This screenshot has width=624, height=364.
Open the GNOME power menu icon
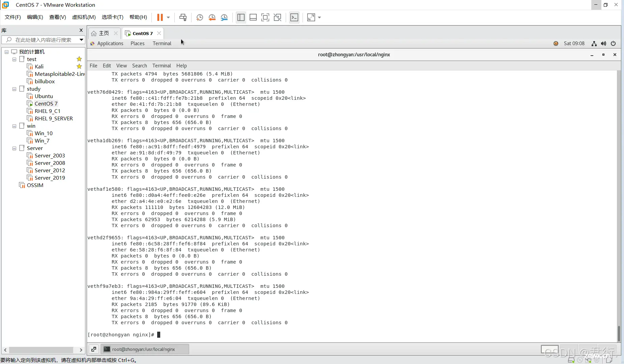tap(613, 43)
